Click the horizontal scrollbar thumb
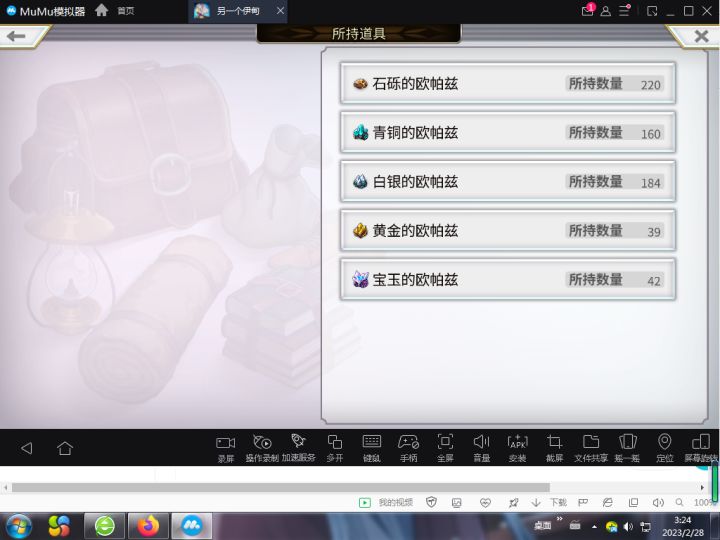Screen dimensions: 720x540 coord(281,487)
